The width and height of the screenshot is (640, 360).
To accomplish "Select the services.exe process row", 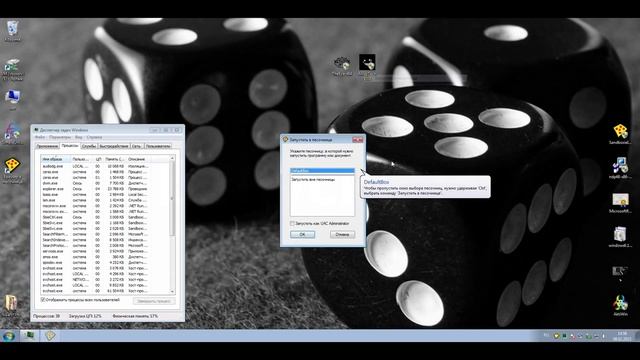I will point(105,251).
